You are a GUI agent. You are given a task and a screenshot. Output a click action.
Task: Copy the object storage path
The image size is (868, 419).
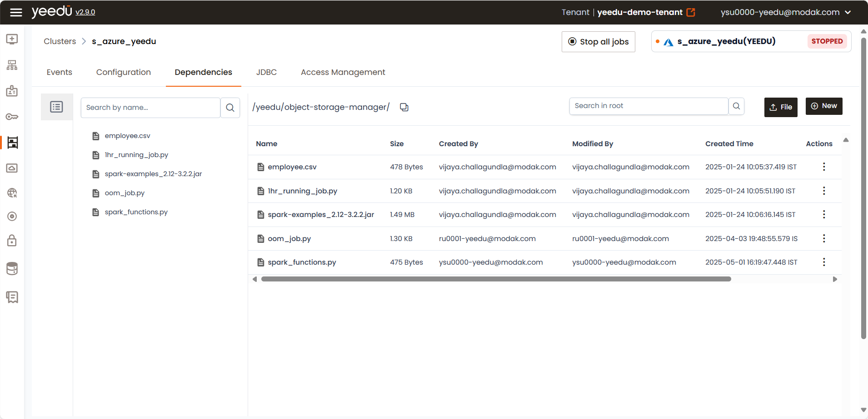click(x=404, y=107)
